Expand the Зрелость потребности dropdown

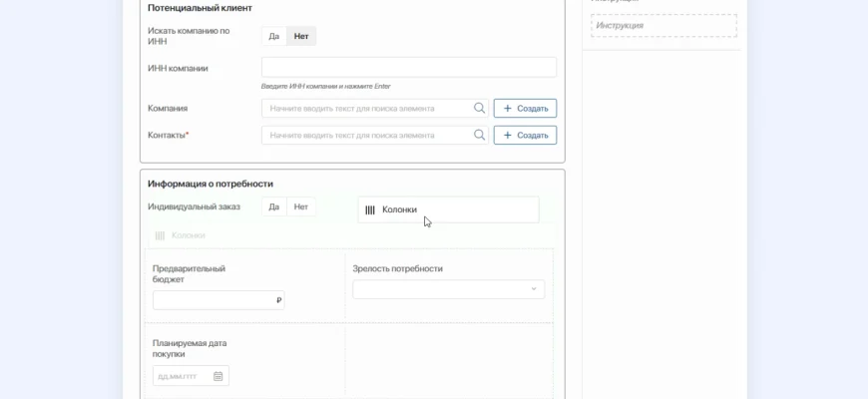448,289
